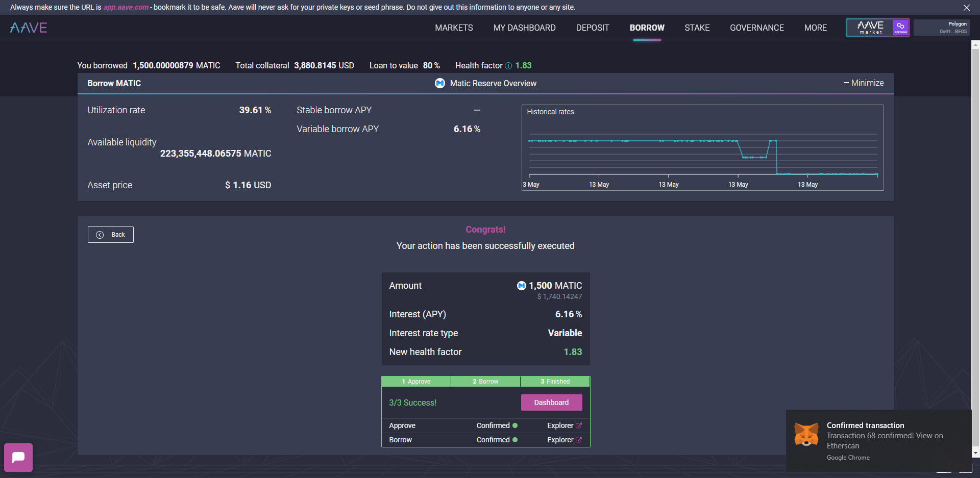Click the Matic icon next to 1,500 MATIC
980x478 pixels.
521,286
